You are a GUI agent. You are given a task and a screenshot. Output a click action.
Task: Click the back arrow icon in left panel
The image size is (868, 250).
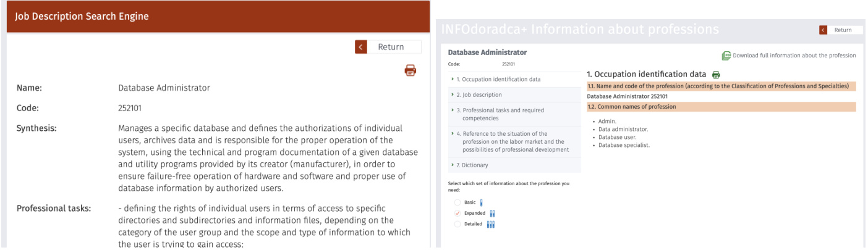[x=361, y=47]
